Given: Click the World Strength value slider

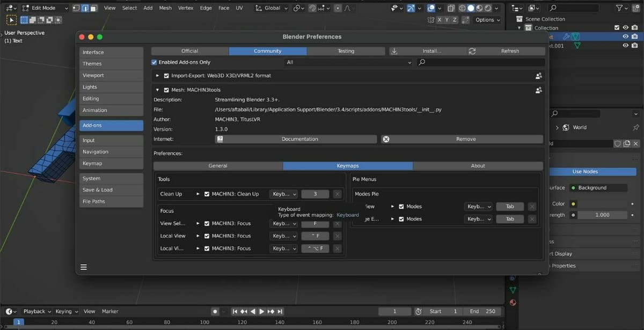Looking at the screenshot, I should (x=601, y=215).
